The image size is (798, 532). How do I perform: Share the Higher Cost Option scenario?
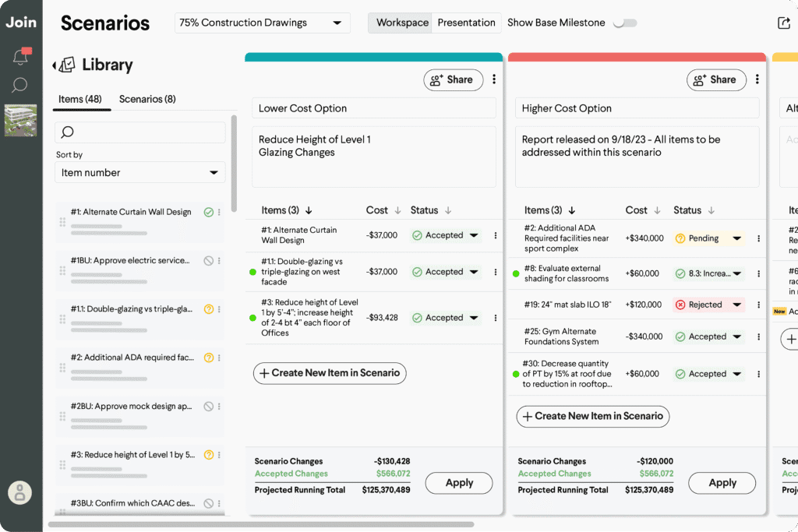coord(716,80)
